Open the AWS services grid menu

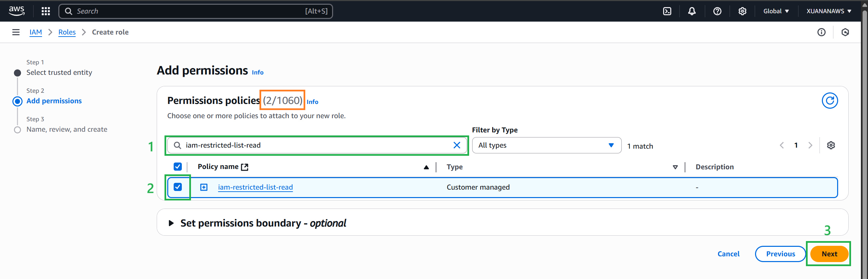[x=46, y=11]
